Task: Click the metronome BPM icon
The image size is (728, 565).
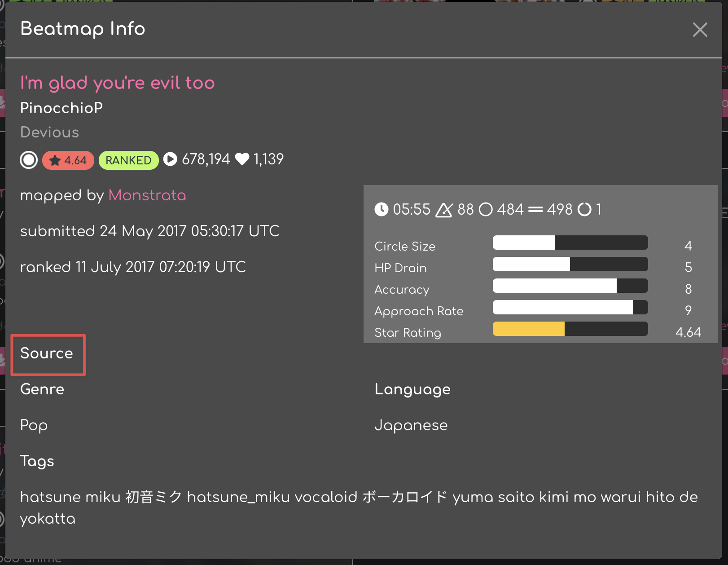Action: point(444,209)
